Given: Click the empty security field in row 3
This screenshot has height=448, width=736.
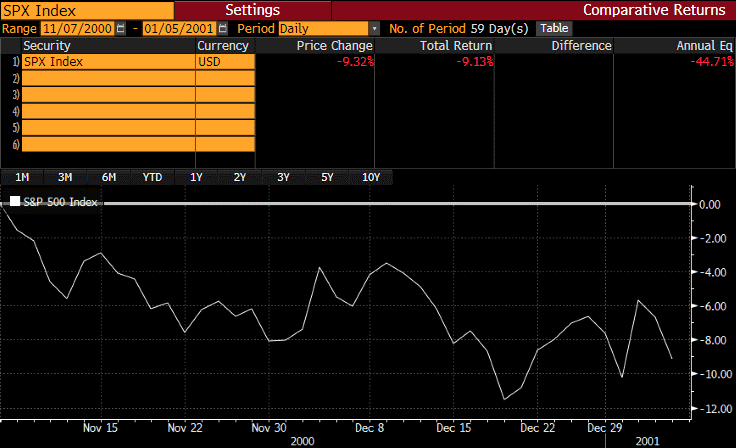Looking at the screenshot, I should pos(108,95).
